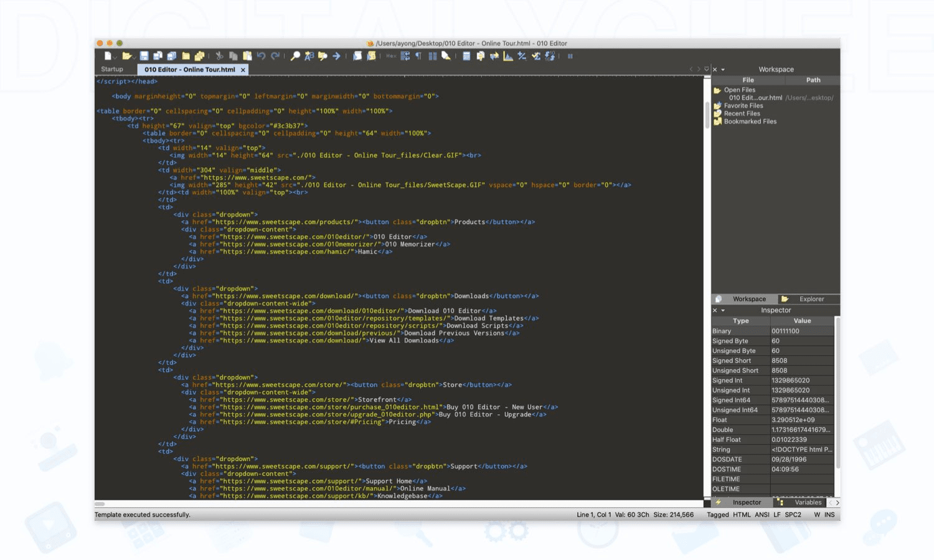Click the Calculator icon in toolbar

[x=466, y=56]
